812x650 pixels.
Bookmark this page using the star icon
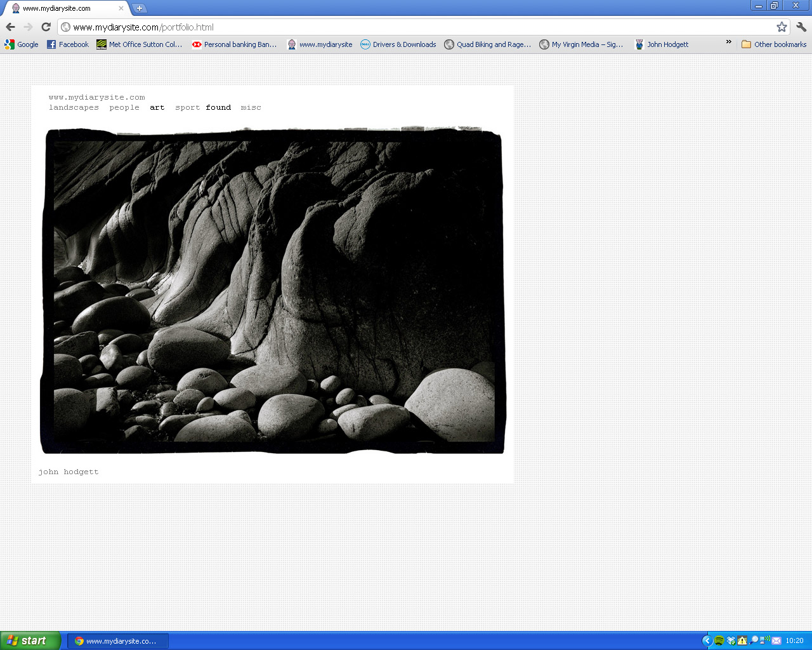(x=782, y=27)
